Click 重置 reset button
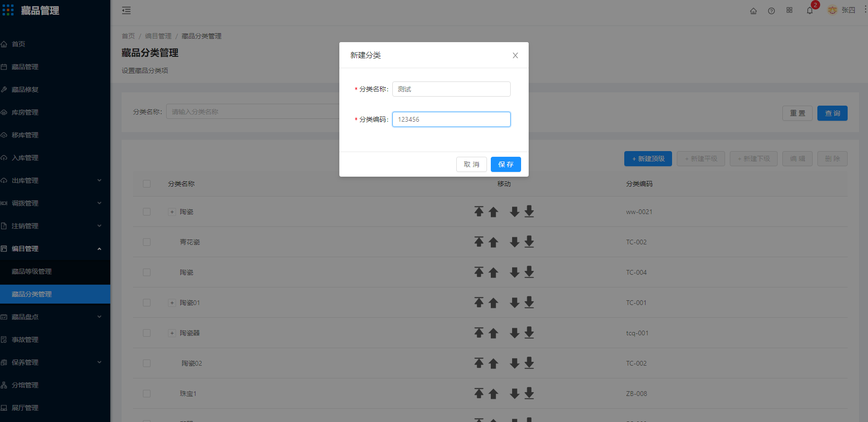The image size is (868, 422). pos(797,113)
